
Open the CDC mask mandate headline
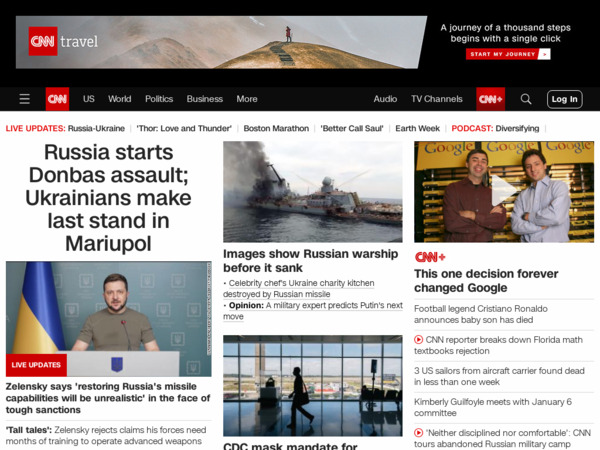coord(290,446)
